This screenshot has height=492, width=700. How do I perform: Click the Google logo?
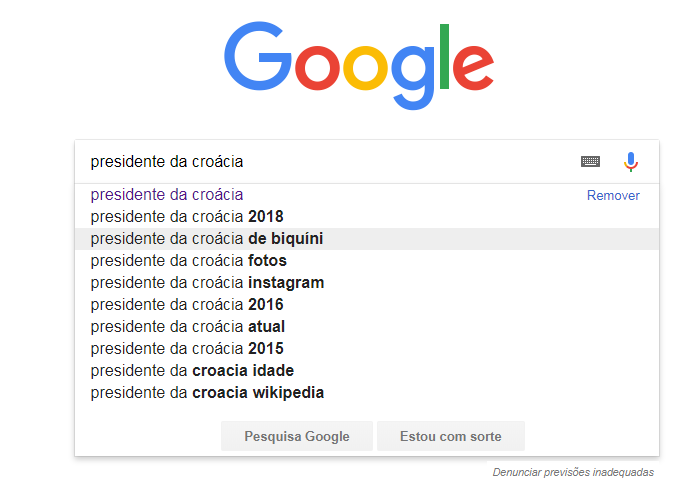359,65
